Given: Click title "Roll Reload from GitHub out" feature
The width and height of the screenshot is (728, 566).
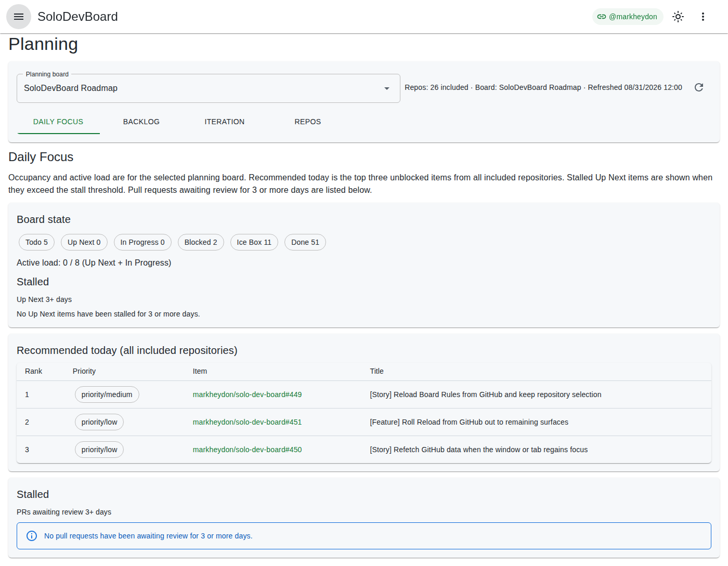Looking at the screenshot, I should click(x=469, y=422).
